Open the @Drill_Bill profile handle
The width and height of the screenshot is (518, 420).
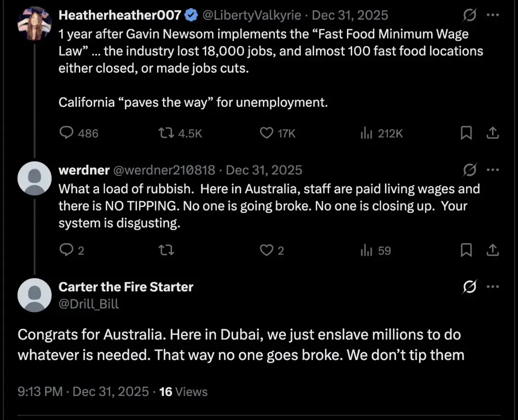[88, 304]
